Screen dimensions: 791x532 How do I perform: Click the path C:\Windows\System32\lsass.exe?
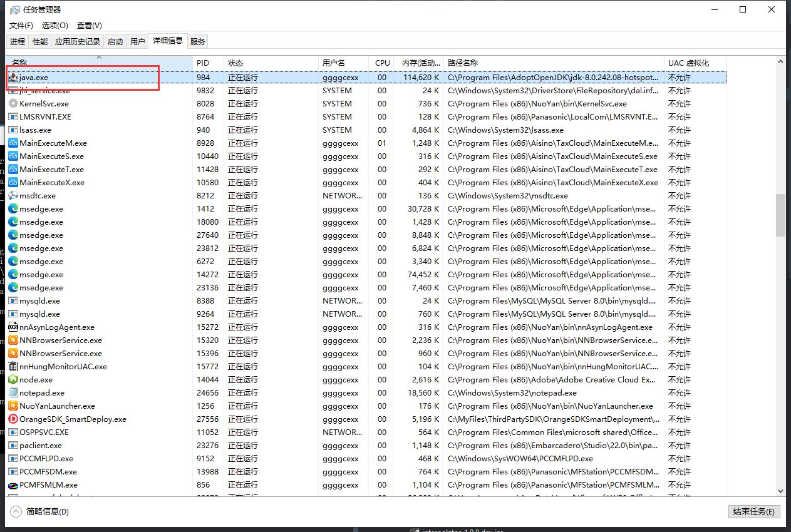(505, 130)
